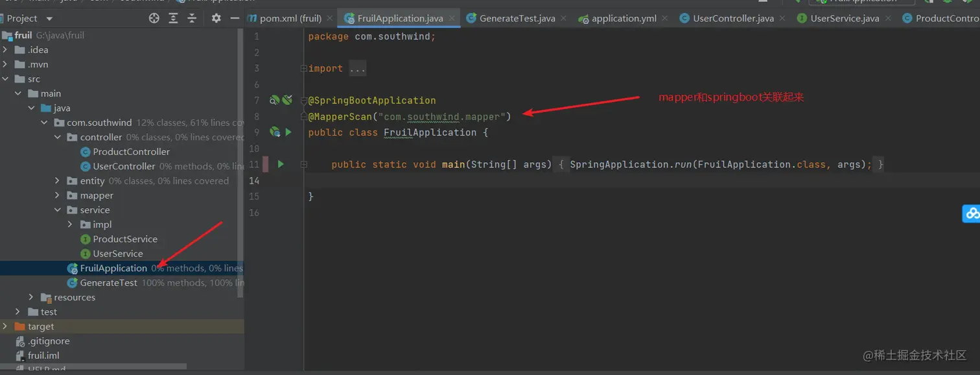Close the UserService.java tab
Screen dimensions: 980x375
coord(888,19)
